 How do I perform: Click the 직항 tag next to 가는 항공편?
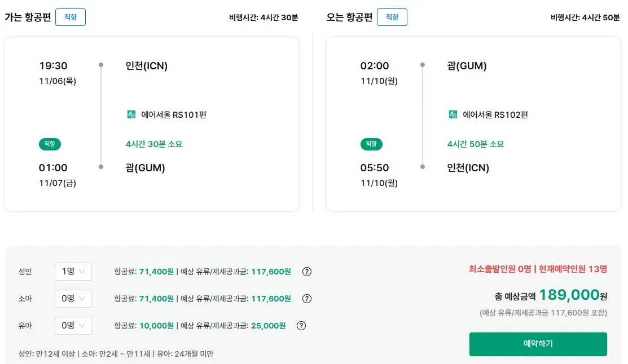[71, 17]
